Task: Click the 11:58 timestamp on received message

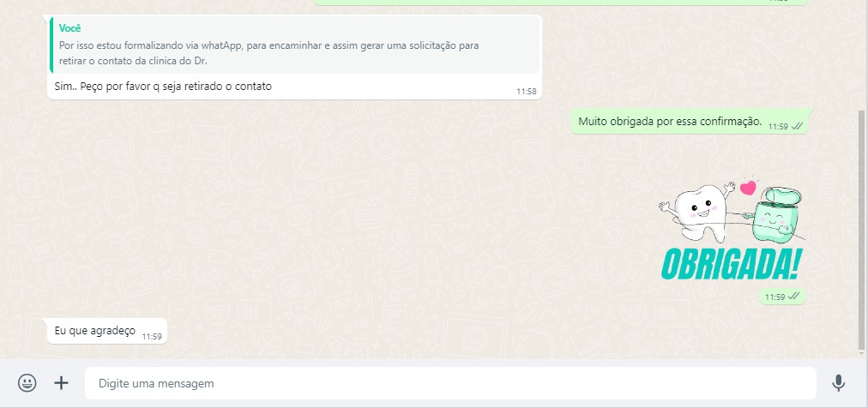Action: click(527, 92)
